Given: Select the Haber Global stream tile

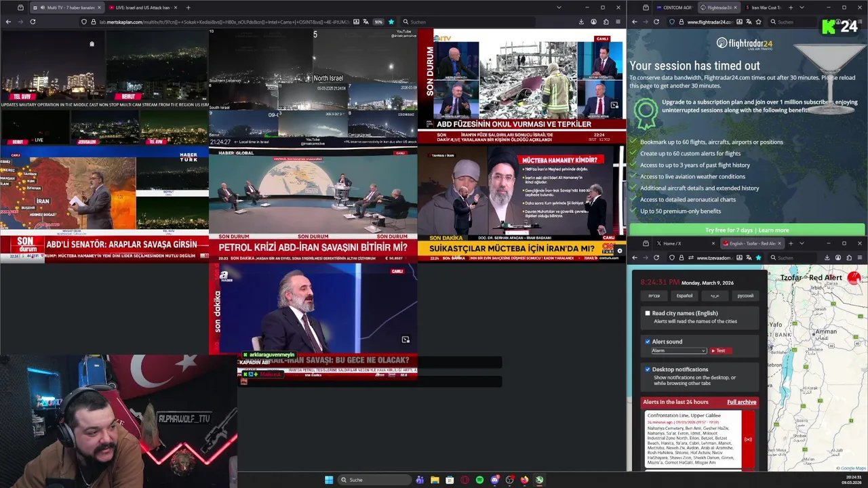Looking at the screenshot, I should 313,204.
